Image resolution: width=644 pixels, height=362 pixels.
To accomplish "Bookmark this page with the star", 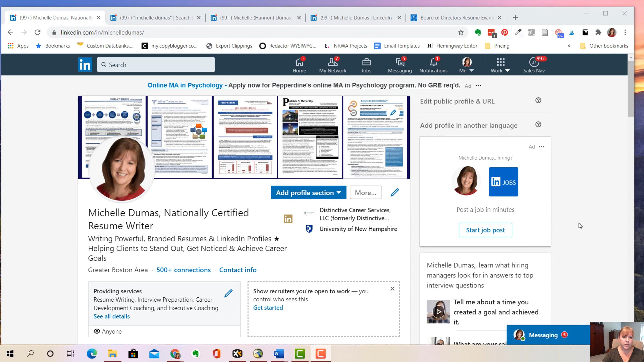I will pos(461,32).
